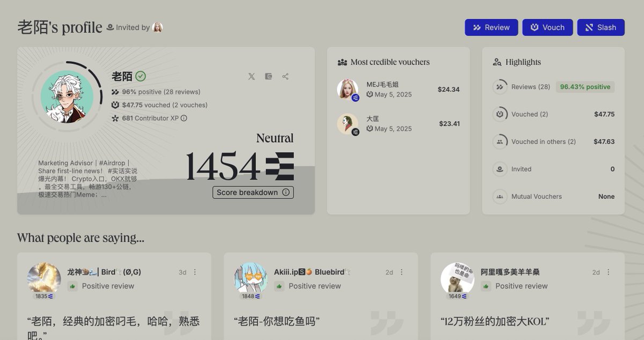Click the Marketing Advisor bio text
The image size is (644, 340).
87,179
